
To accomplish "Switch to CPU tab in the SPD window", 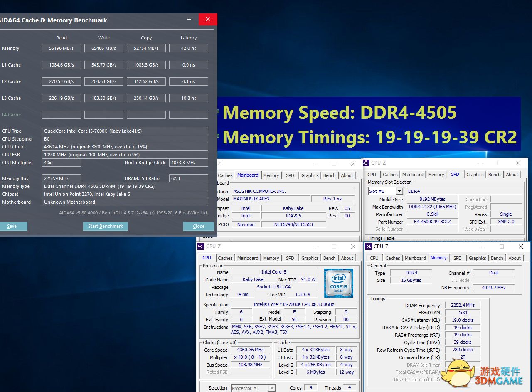I will click(x=372, y=175).
